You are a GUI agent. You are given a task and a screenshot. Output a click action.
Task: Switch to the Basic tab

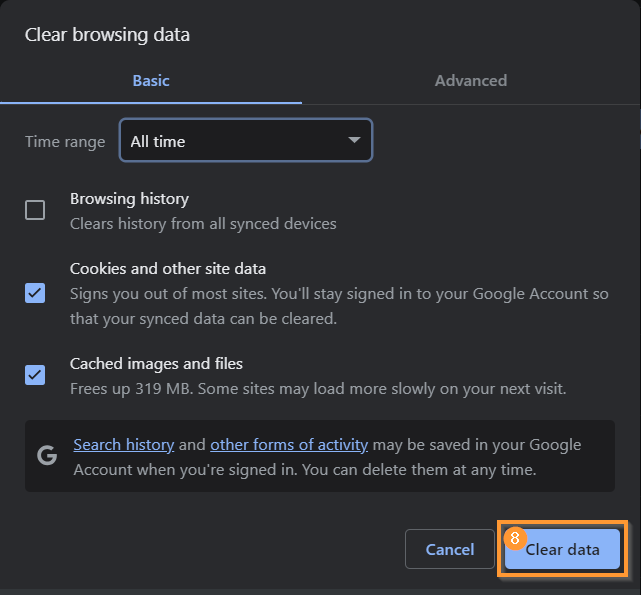pos(151,81)
